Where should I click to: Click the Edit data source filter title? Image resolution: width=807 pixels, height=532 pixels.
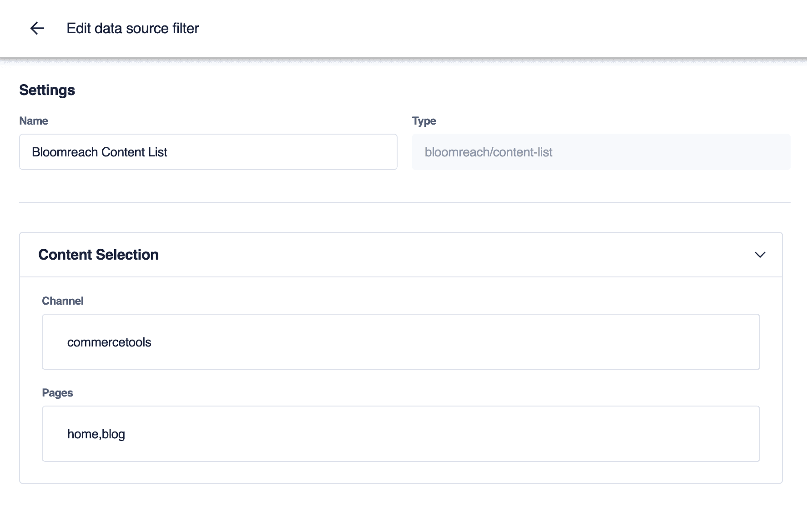pyautogui.click(x=133, y=28)
